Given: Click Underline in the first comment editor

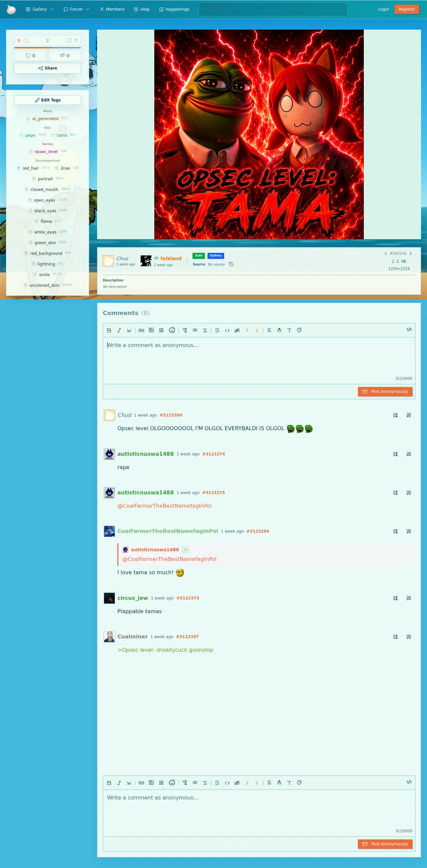Looking at the screenshot, I should [x=129, y=330].
